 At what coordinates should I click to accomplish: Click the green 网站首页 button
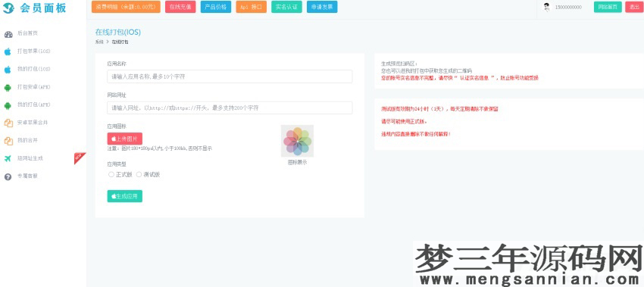(x=608, y=7)
